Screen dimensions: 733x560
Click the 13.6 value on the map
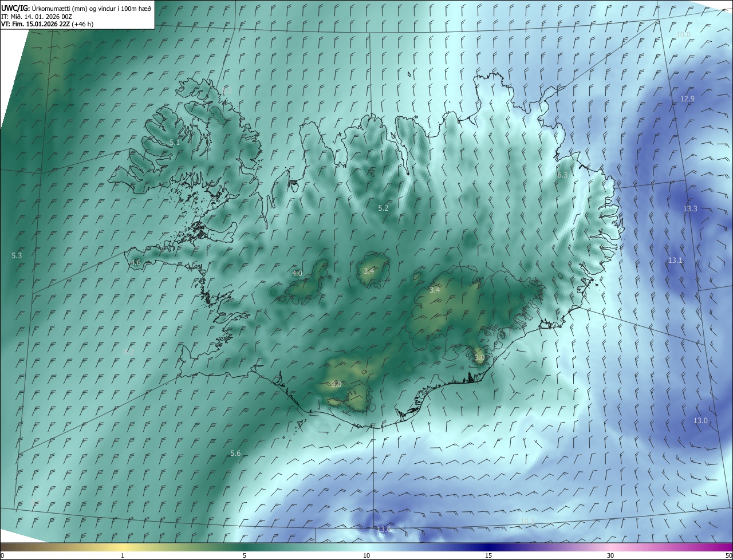click(384, 530)
